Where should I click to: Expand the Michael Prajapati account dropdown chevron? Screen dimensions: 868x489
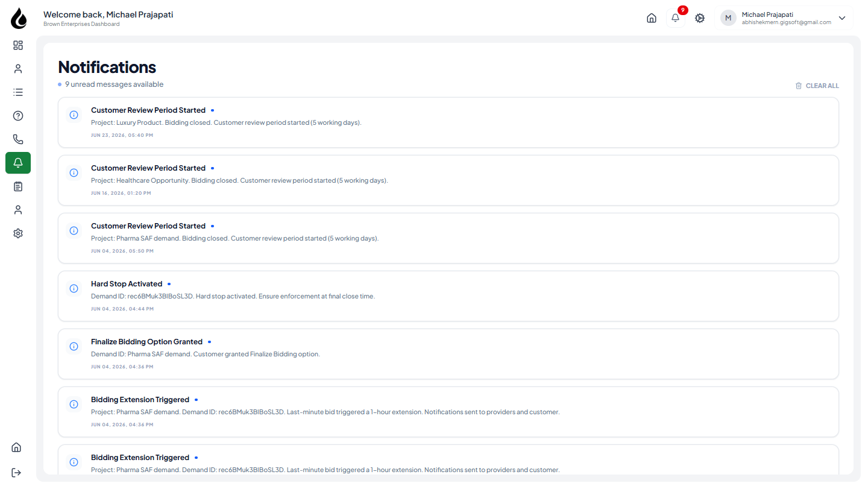842,18
